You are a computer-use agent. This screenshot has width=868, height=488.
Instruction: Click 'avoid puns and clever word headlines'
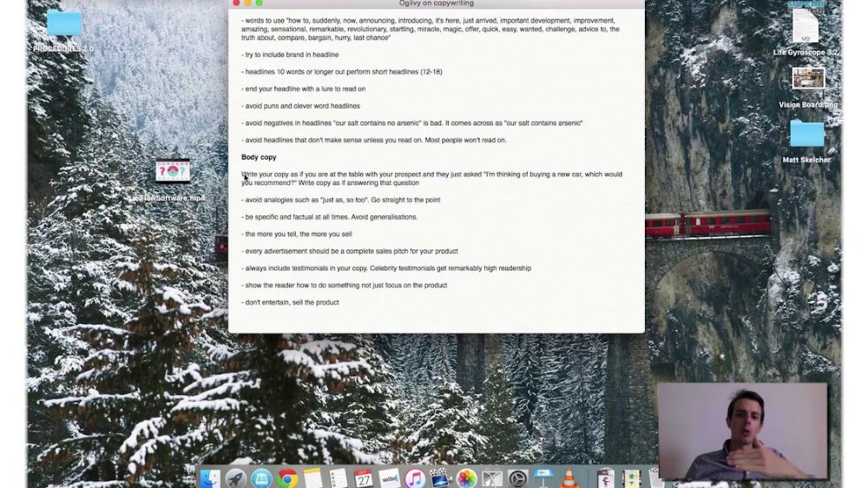pyautogui.click(x=300, y=106)
